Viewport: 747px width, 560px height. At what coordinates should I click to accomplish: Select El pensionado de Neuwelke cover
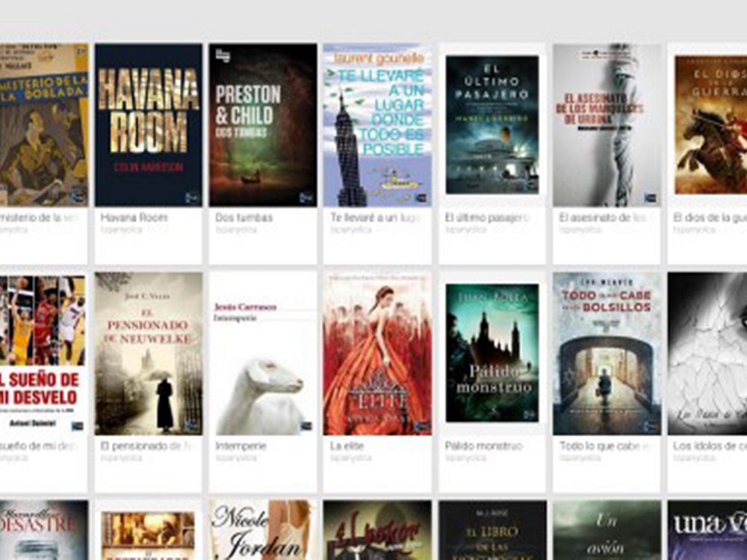click(149, 353)
